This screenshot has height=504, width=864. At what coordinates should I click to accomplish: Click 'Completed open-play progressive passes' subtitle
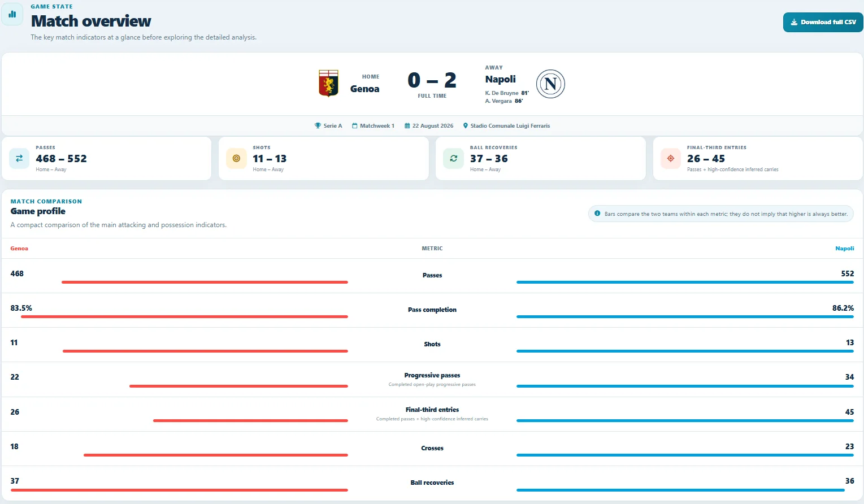pos(432,385)
